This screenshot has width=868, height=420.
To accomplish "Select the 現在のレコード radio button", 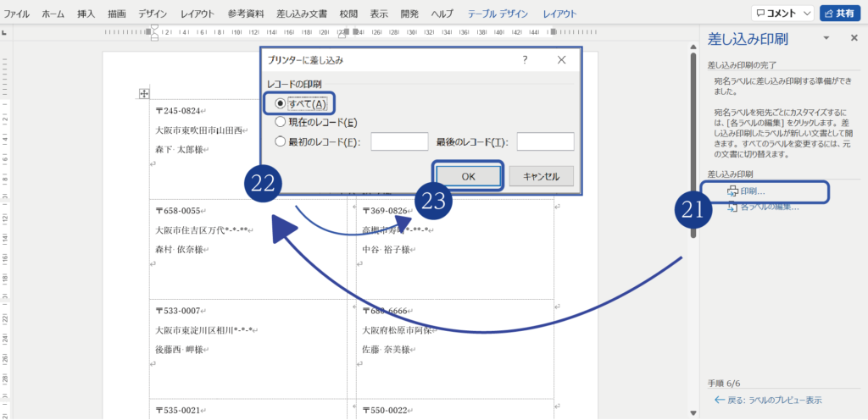I will pos(281,122).
